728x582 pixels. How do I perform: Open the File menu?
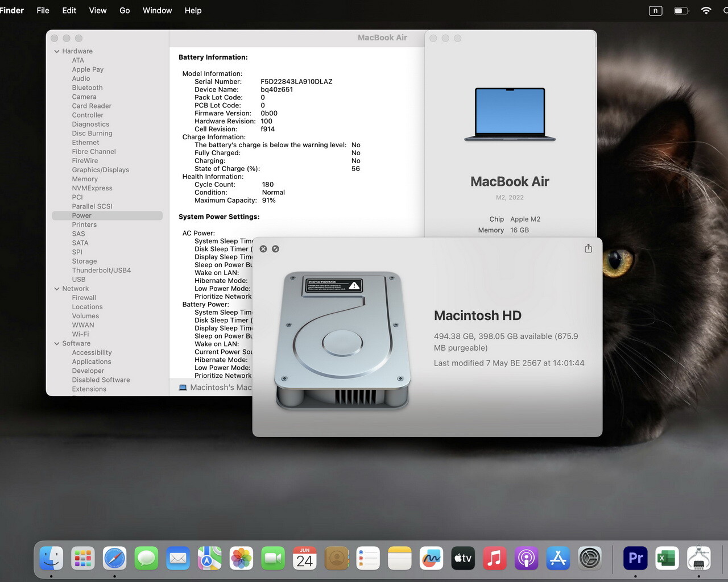(43, 10)
